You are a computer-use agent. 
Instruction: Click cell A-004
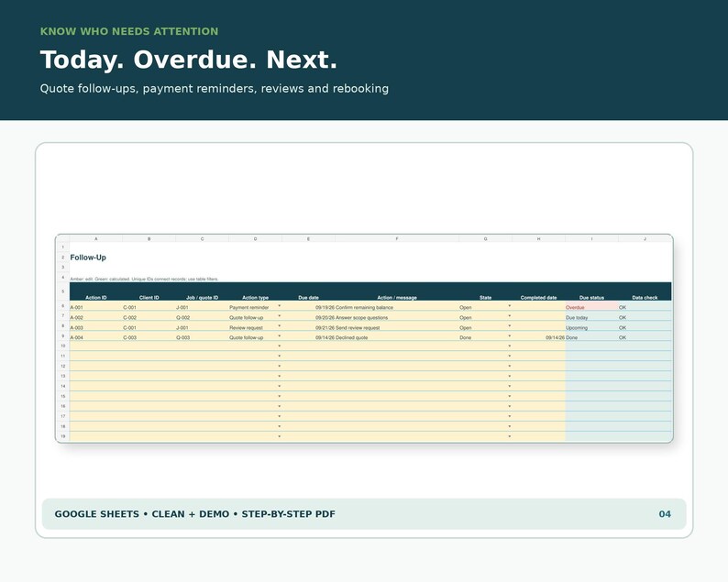(96, 337)
